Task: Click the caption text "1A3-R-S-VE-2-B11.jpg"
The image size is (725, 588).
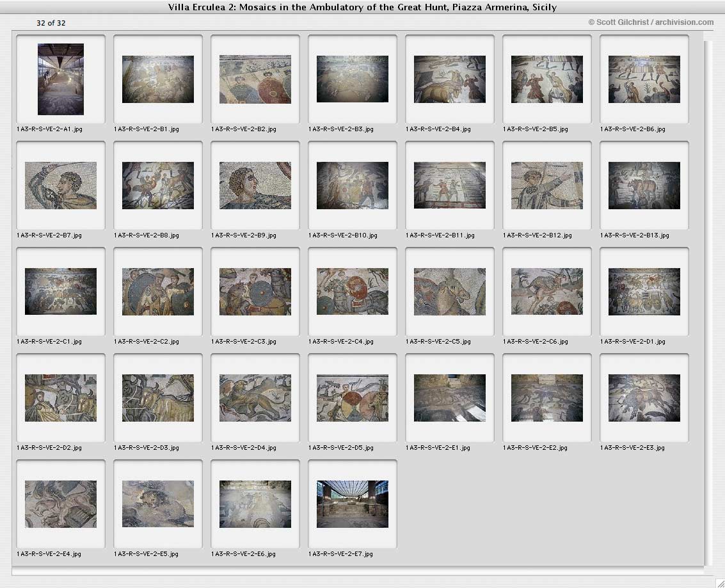Action: point(440,235)
